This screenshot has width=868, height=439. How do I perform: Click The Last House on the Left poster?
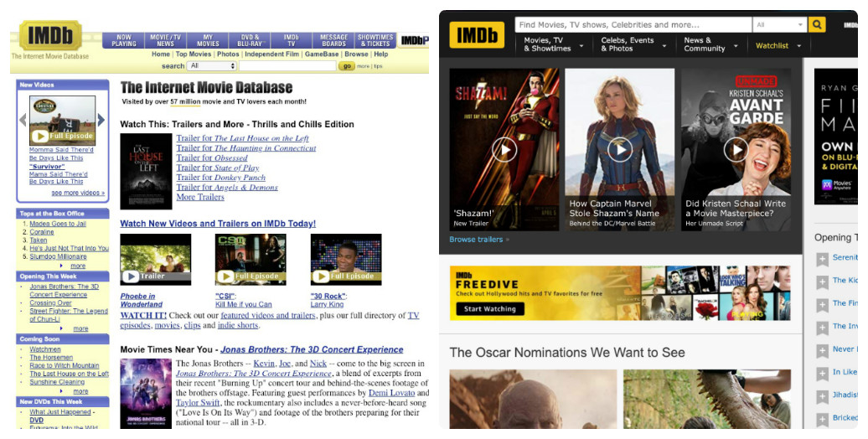tap(146, 171)
